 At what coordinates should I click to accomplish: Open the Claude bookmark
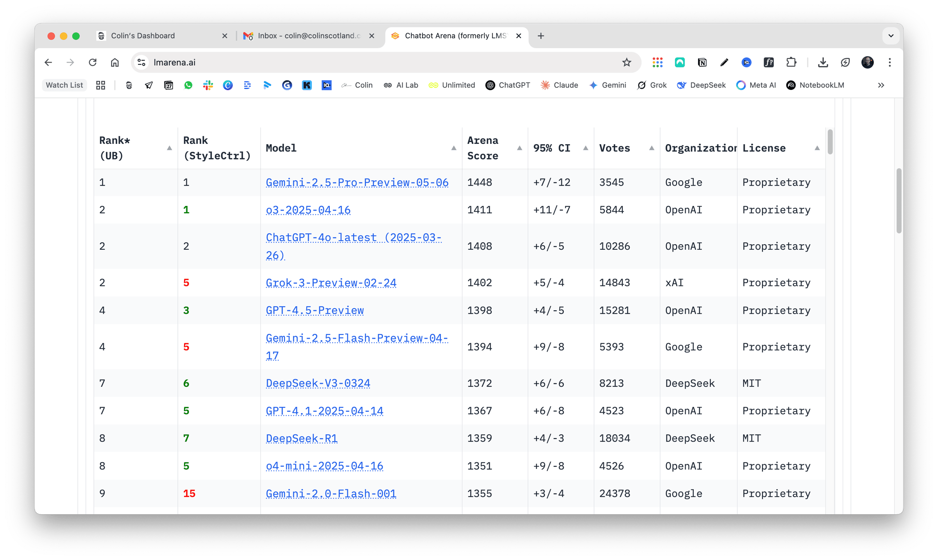(x=559, y=85)
